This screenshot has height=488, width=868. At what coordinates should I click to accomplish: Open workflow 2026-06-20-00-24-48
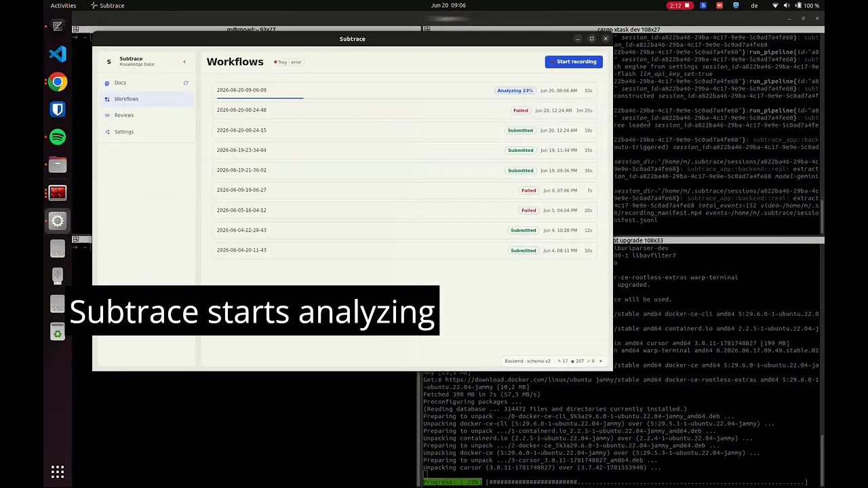pos(404,110)
